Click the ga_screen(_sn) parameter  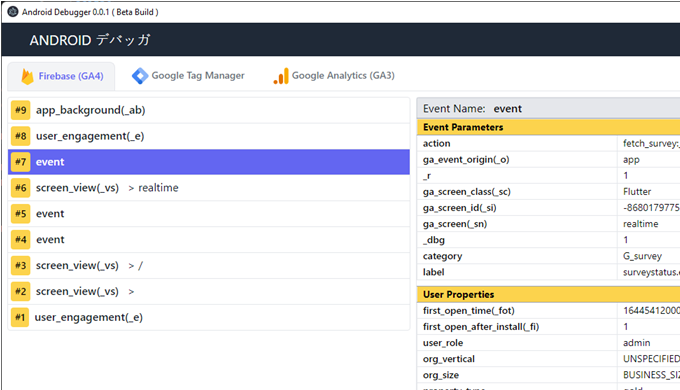click(455, 224)
